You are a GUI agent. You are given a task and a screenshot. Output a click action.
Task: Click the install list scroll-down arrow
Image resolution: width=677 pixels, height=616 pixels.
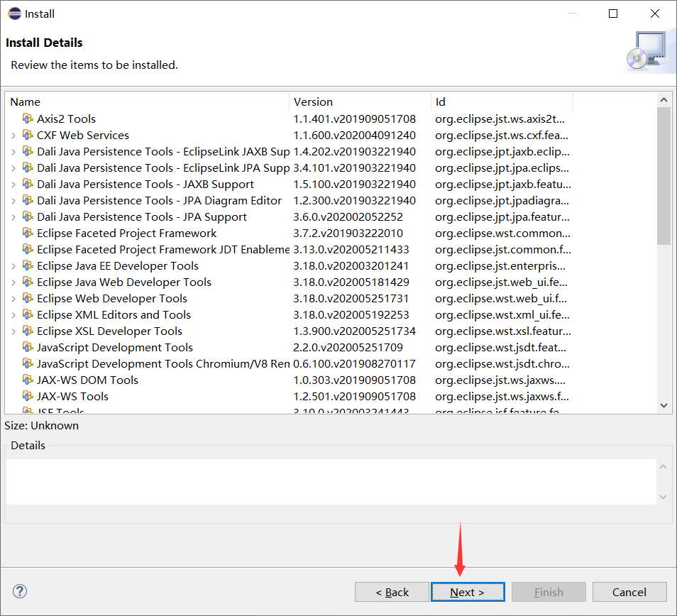[664, 405]
